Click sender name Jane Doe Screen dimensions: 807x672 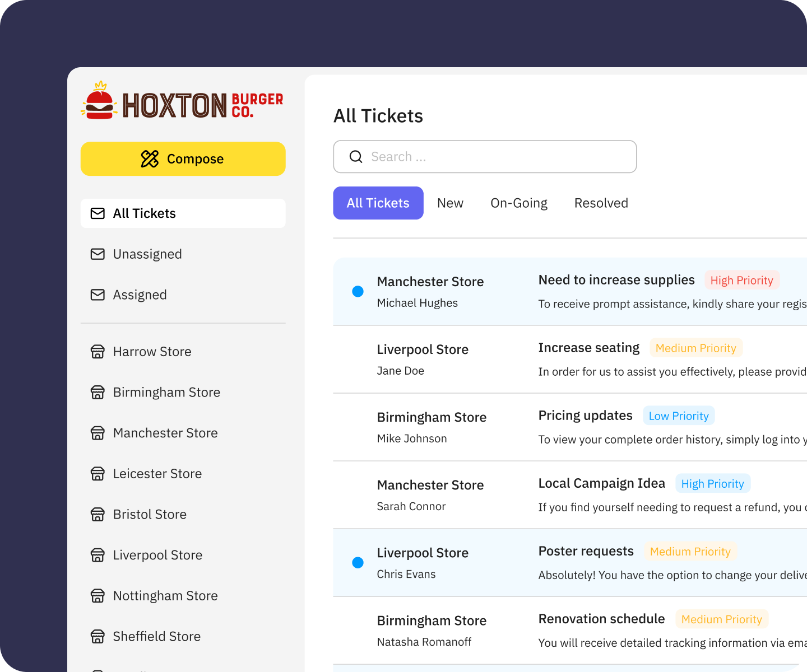(401, 371)
